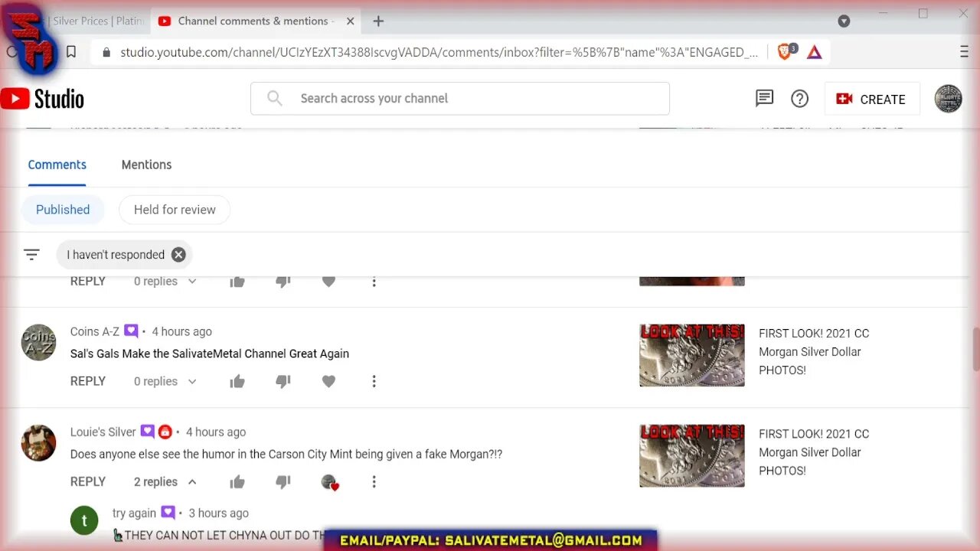Like the partially hidden top comment
Image resolution: width=980 pixels, height=551 pixels.
[237, 282]
